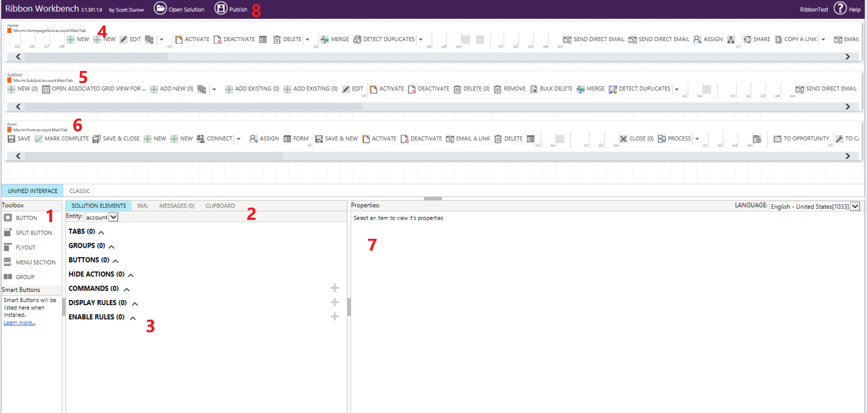Open the XML tab
The width and height of the screenshot is (868, 413).
tap(142, 205)
